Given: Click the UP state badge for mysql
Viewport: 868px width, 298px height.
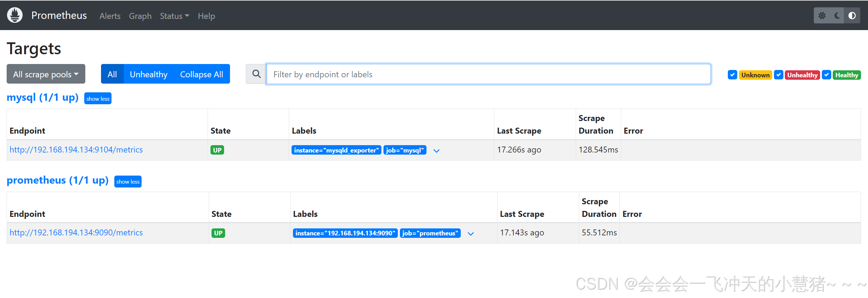Looking at the screenshot, I should pyautogui.click(x=217, y=150).
